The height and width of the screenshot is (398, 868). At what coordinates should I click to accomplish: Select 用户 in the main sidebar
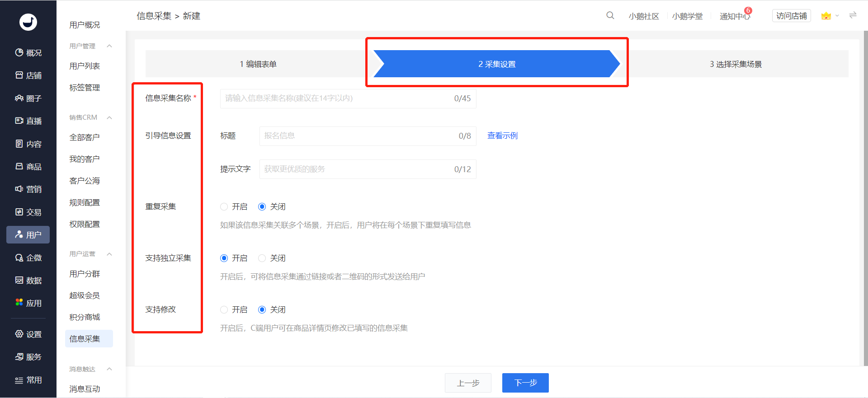click(x=28, y=235)
